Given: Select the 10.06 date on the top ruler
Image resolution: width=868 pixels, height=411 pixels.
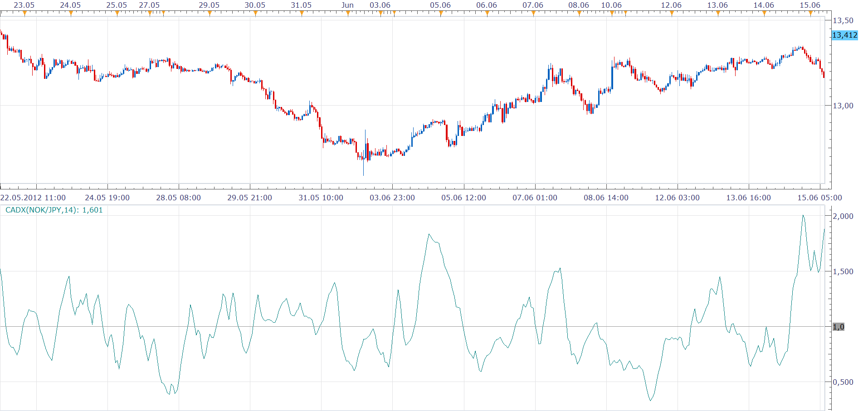Looking at the screenshot, I should [x=611, y=5].
